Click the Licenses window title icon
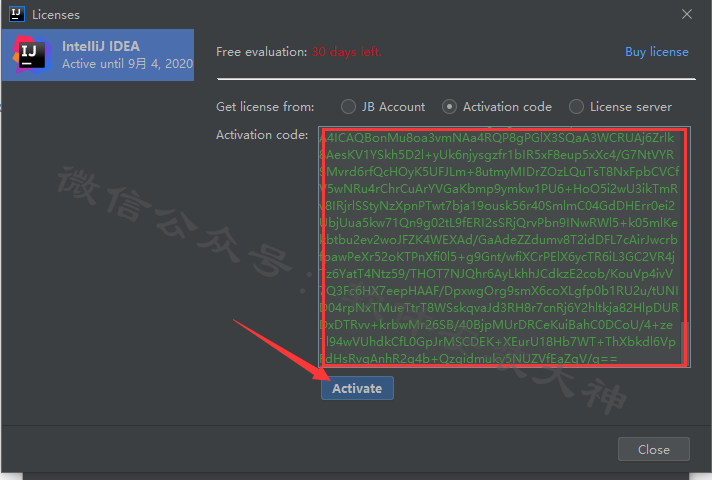713x481 pixels. [16, 14]
